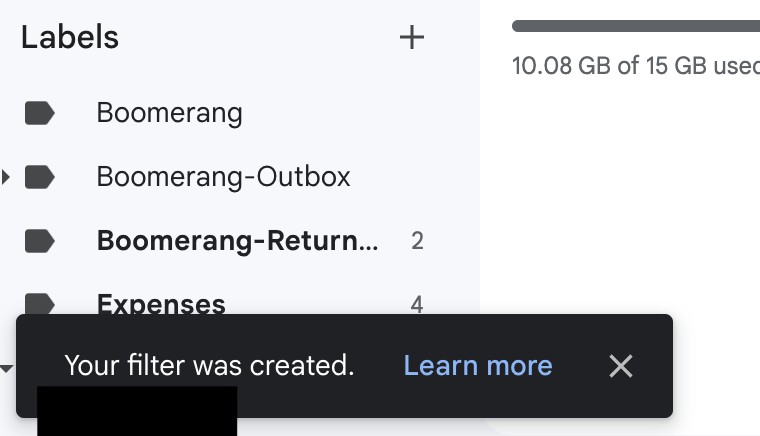Image resolution: width=760 pixels, height=436 pixels.
Task: Click the black redacted box below notification
Action: pyautogui.click(x=137, y=411)
